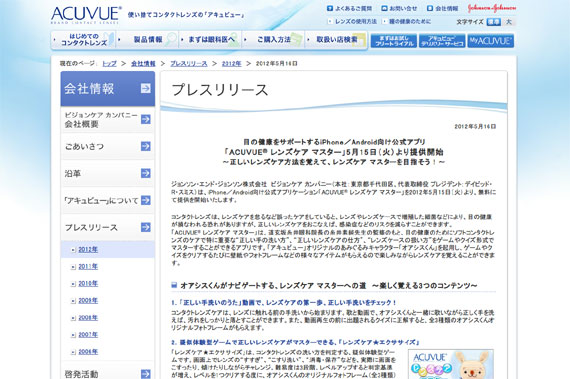
Task: Open レンズの使用方法 link
Action: pyautogui.click(x=356, y=21)
